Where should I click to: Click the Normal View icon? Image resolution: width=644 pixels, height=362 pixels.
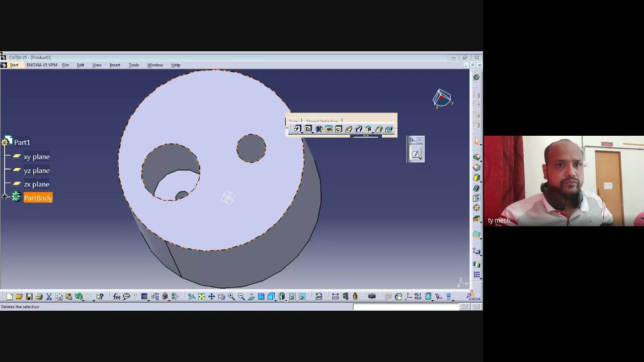pyautogui.click(x=252, y=297)
